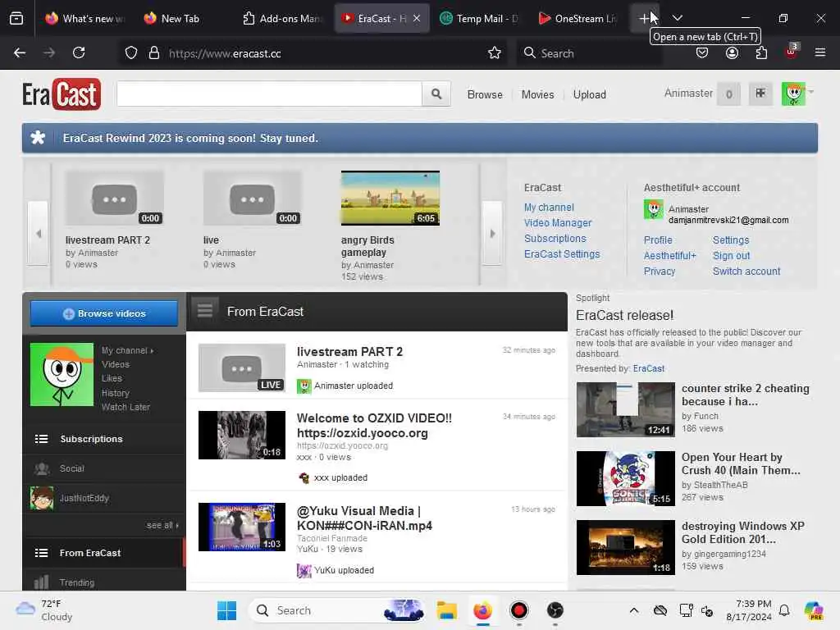840x630 pixels.
Task: Click the Animaster avatar in the header
Action: click(x=793, y=94)
